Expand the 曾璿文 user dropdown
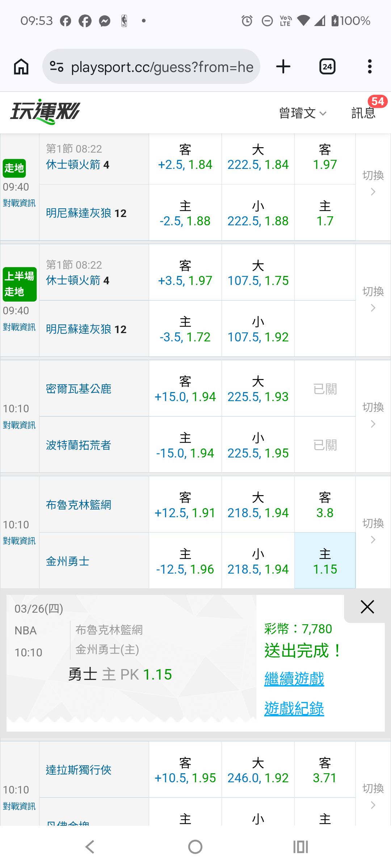 pyautogui.click(x=303, y=113)
